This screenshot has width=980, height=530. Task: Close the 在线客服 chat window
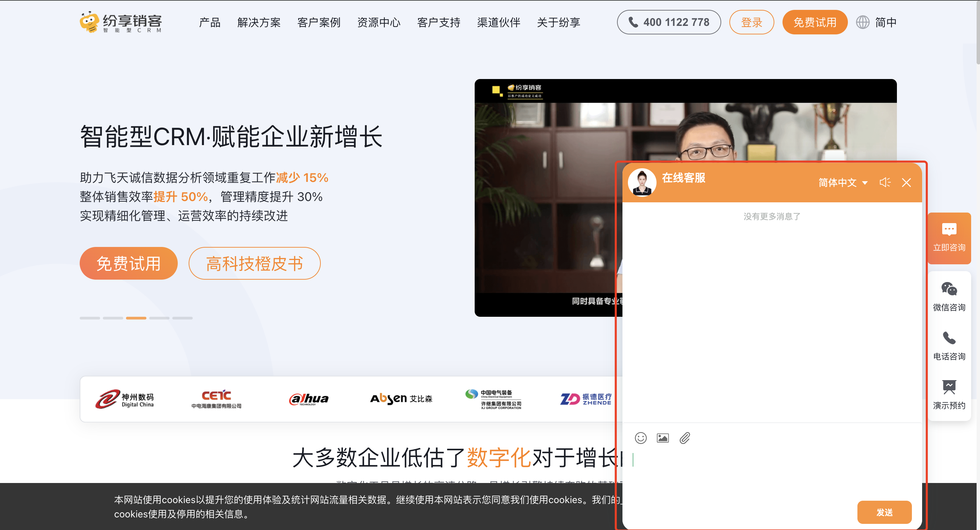[x=906, y=183]
